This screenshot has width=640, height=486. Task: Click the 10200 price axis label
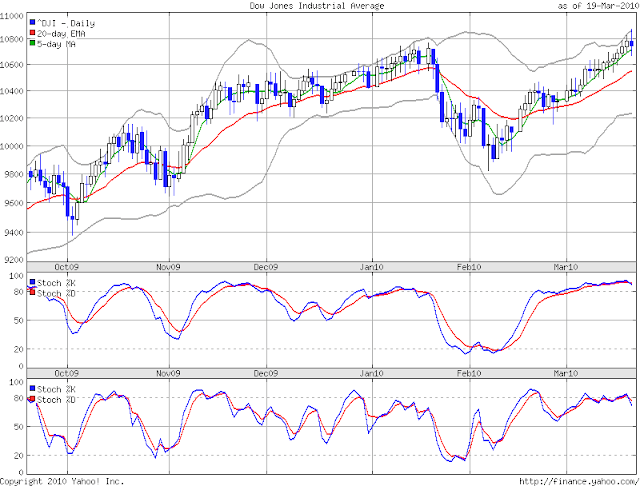[12, 118]
